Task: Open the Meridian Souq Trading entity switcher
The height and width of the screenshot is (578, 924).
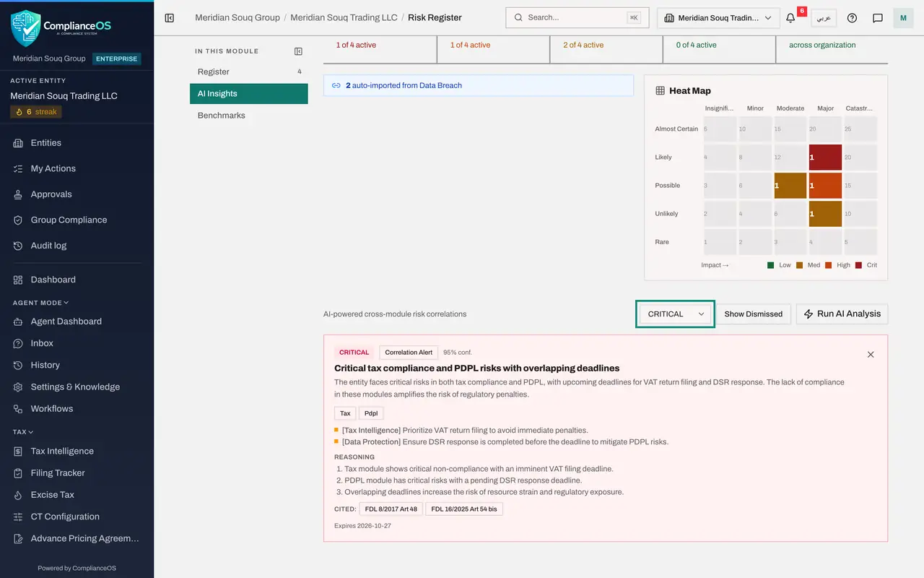Action: click(x=718, y=18)
